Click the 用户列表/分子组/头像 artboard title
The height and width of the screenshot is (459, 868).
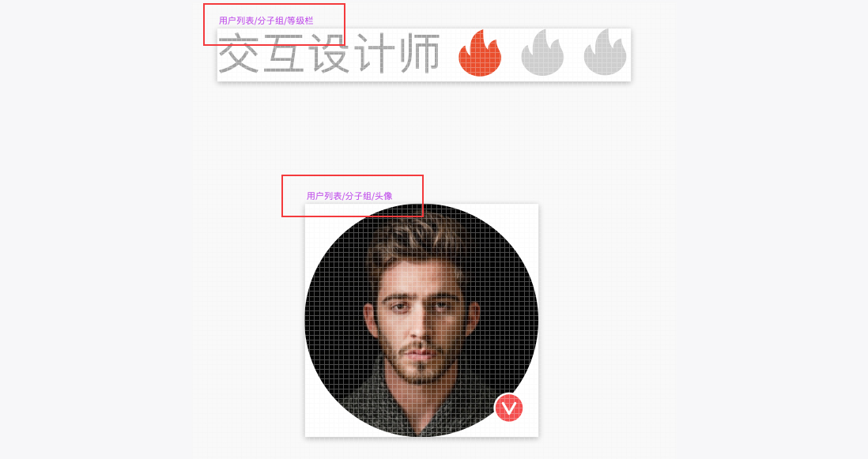coord(349,196)
